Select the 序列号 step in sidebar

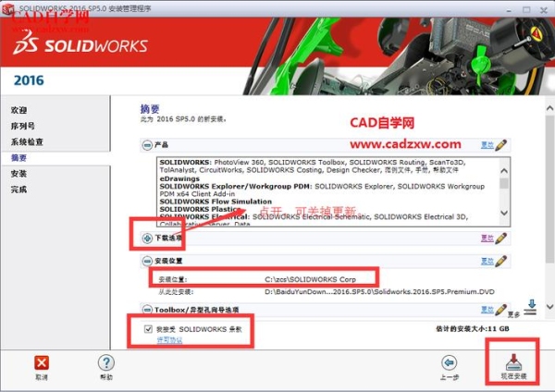tap(22, 126)
